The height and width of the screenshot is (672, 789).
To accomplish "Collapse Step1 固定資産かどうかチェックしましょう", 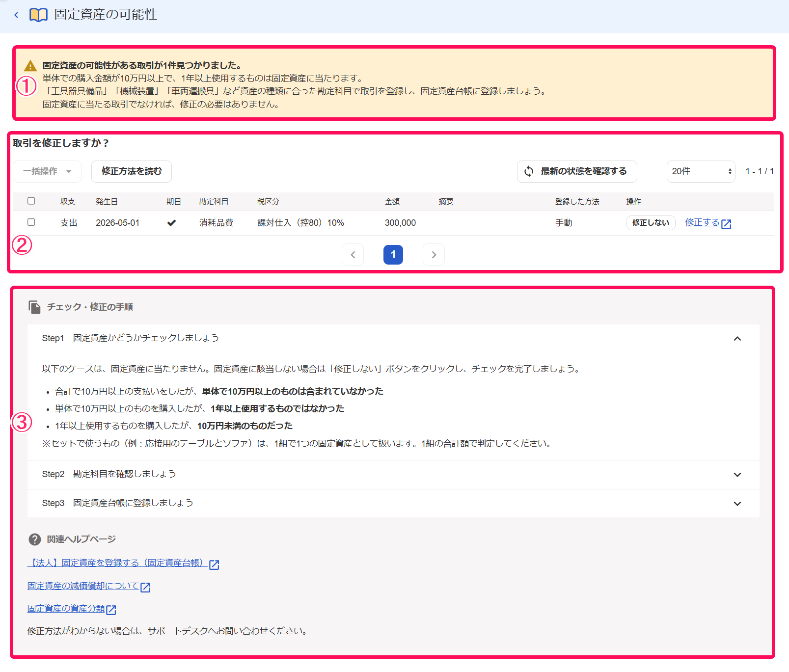I will pyautogui.click(x=393, y=338).
